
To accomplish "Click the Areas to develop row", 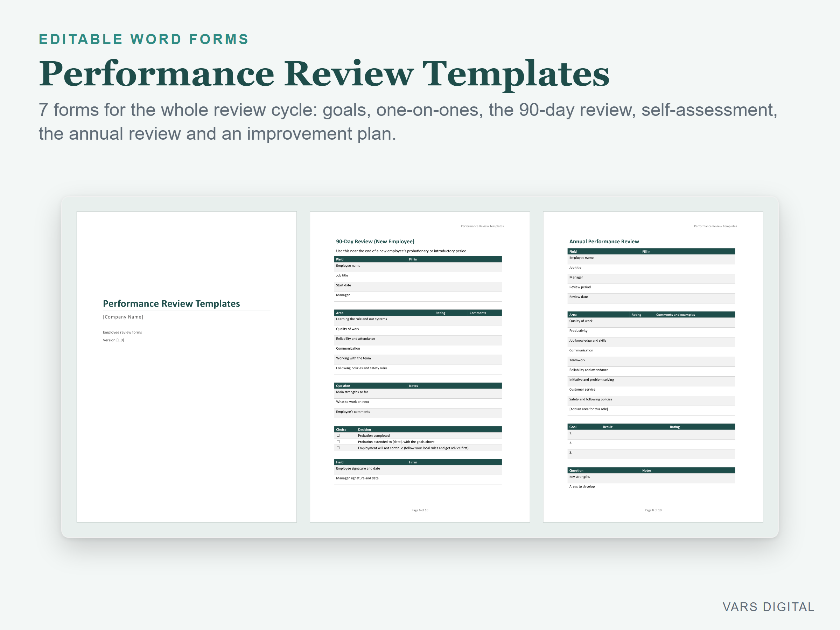I will pyautogui.click(x=651, y=488).
